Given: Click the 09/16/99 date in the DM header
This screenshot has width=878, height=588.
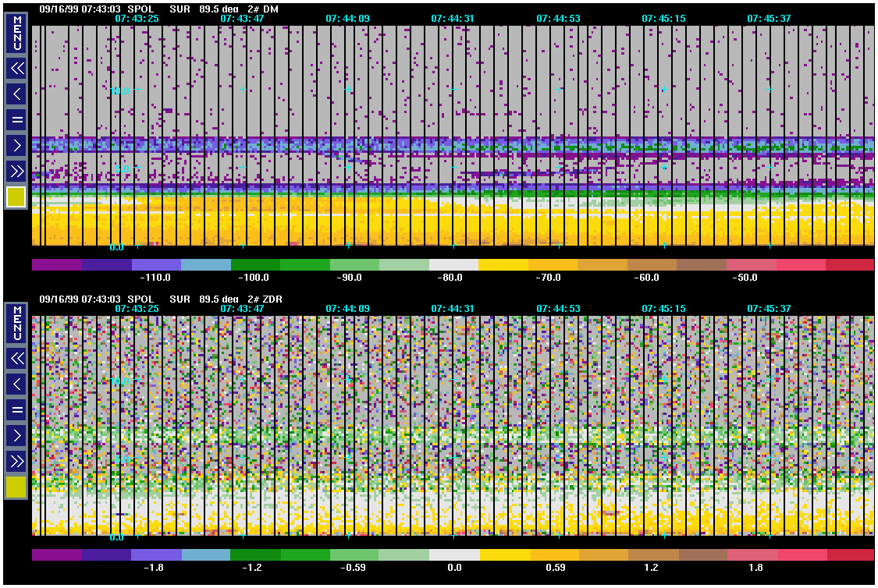Looking at the screenshot, I should tap(59, 9).
